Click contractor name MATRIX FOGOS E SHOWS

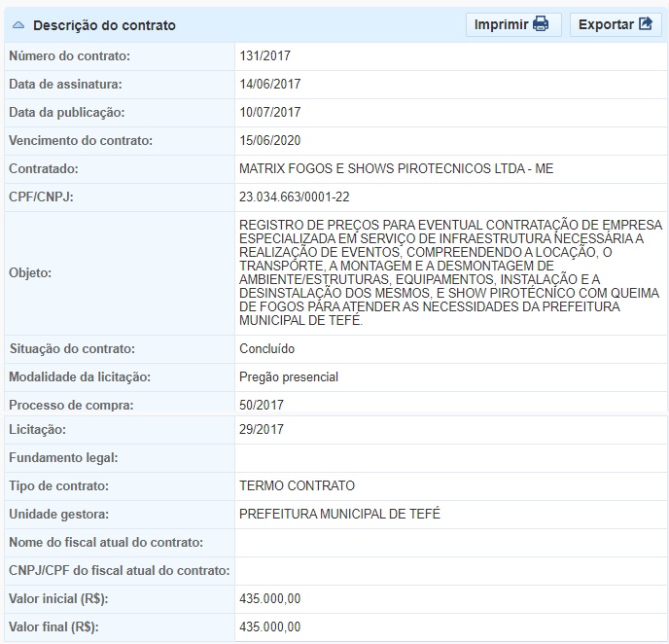396,169
